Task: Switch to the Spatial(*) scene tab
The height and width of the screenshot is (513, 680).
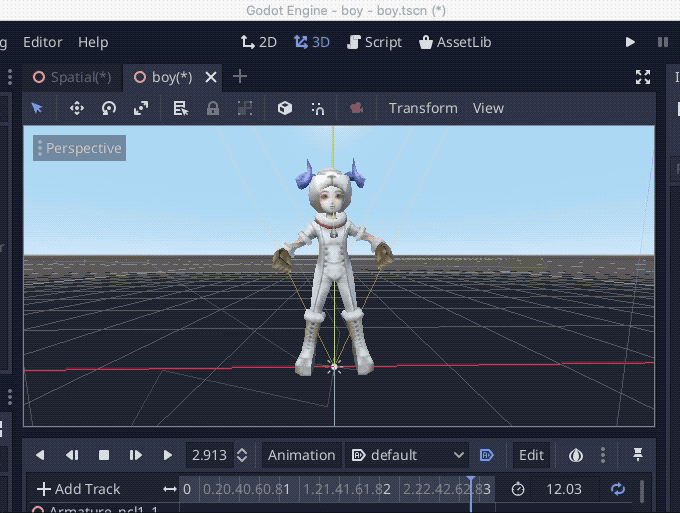Action: (72, 77)
